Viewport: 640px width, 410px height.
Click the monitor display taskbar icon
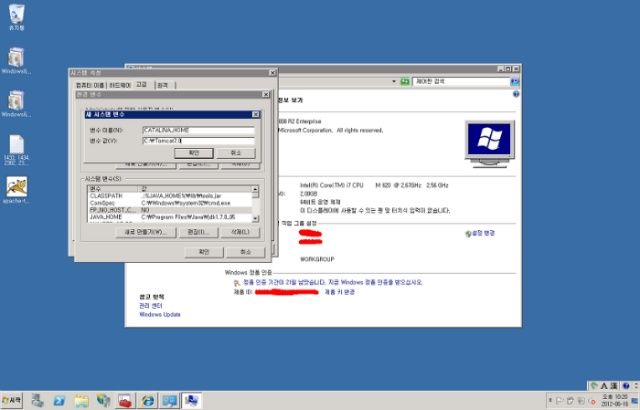pos(169,401)
